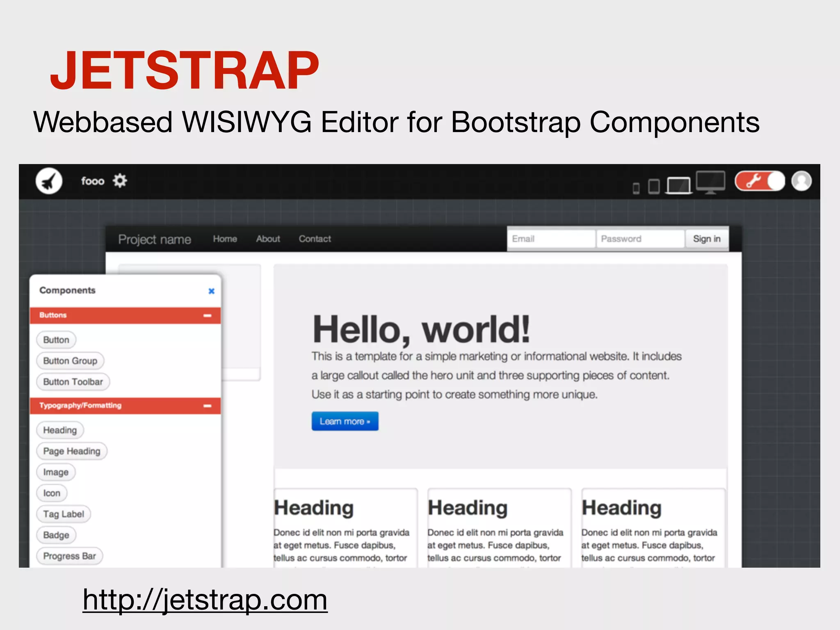
Task: Select the Button component
Action: [x=56, y=340]
